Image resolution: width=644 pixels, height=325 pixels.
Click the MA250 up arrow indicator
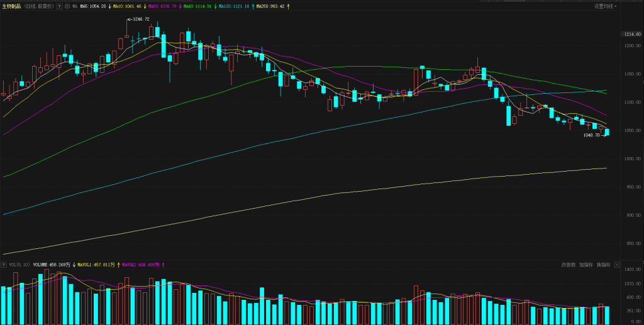coord(289,6)
